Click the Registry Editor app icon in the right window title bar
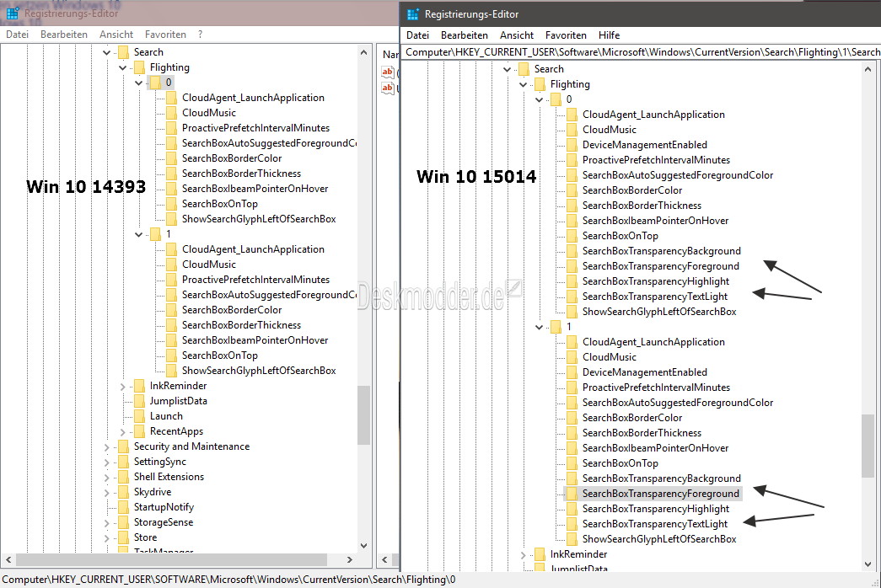 pyautogui.click(x=413, y=14)
